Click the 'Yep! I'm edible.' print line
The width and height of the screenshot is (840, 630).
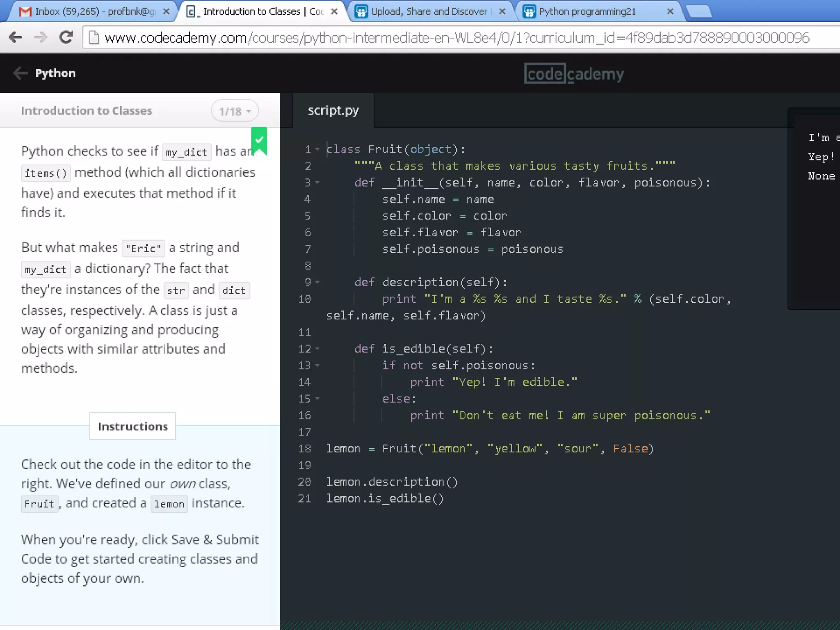pos(493,382)
